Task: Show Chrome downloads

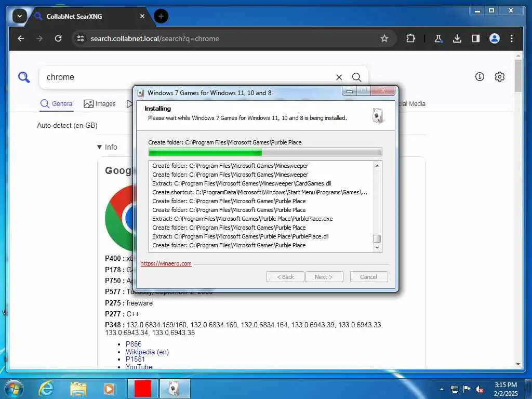Action: (457, 38)
